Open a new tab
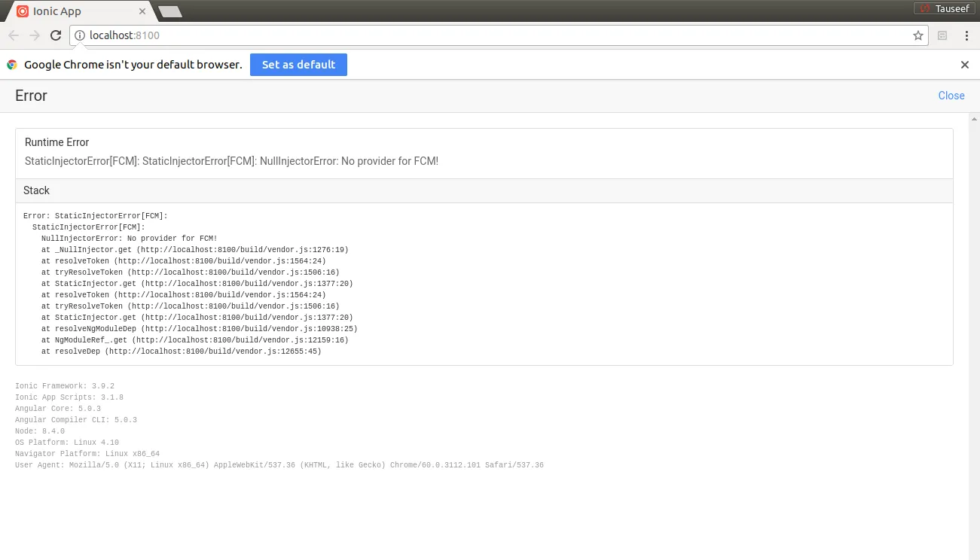The height and width of the screenshot is (560, 980). 170,11
